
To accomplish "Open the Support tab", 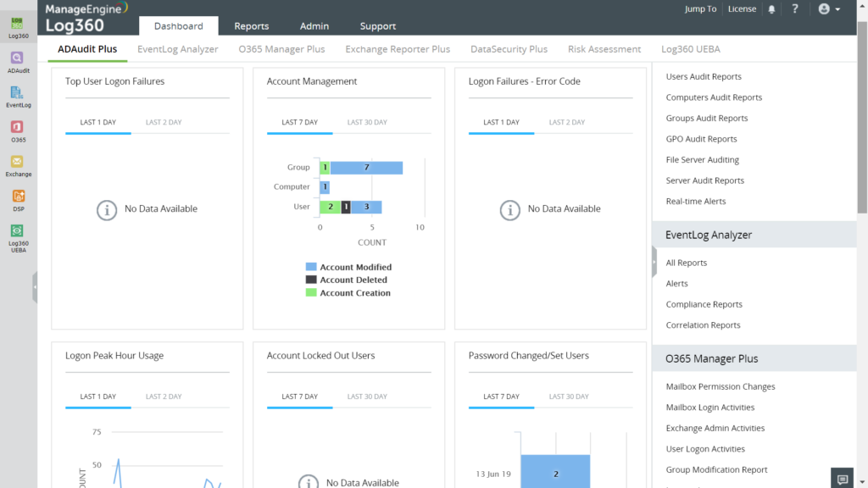I will 377,26.
